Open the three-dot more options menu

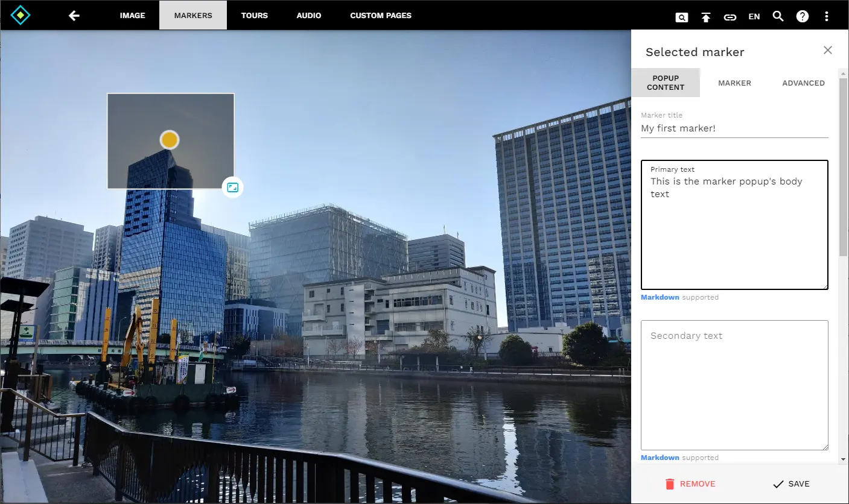pos(826,16)
